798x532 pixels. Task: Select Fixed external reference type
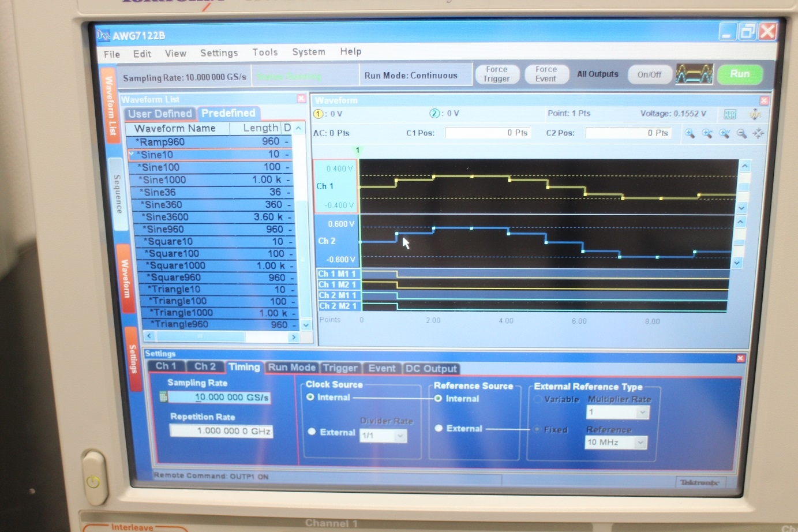tap(537, 429)
